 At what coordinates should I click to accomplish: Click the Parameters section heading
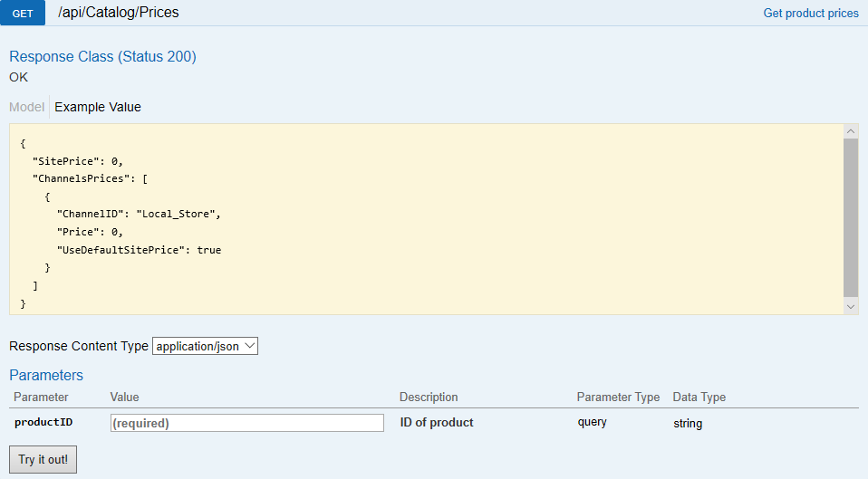point(46,375)
